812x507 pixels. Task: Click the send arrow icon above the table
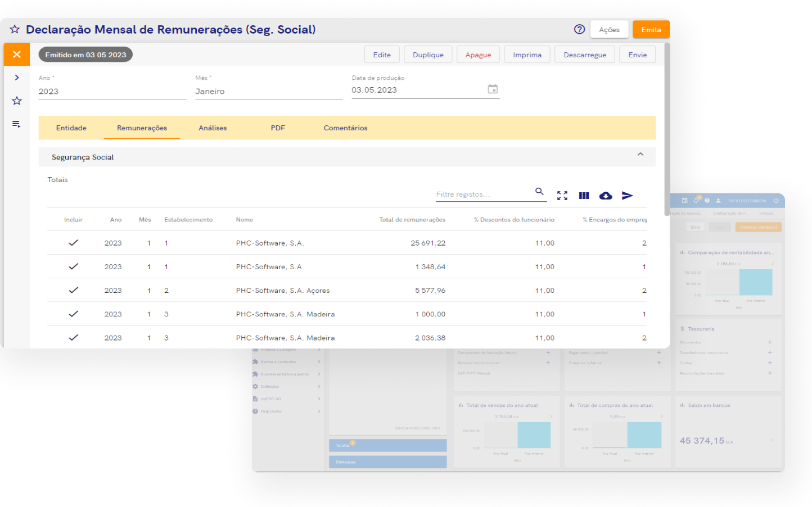pyautogui.click(x=628, y=196)
